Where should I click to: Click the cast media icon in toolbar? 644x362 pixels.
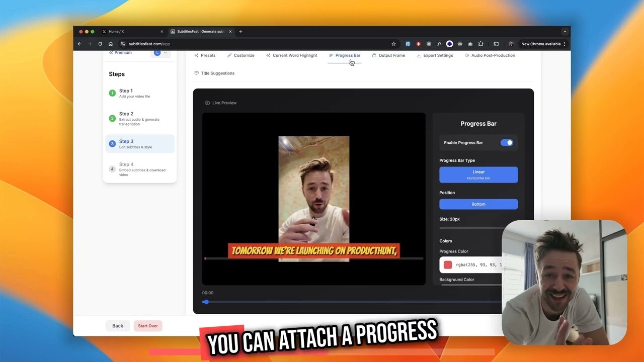click(496, 44)
